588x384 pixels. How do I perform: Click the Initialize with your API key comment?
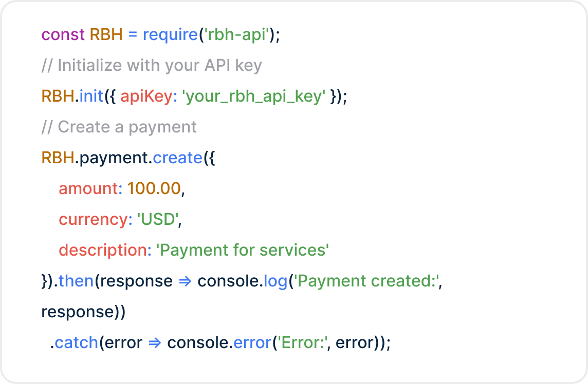[152, 66]
